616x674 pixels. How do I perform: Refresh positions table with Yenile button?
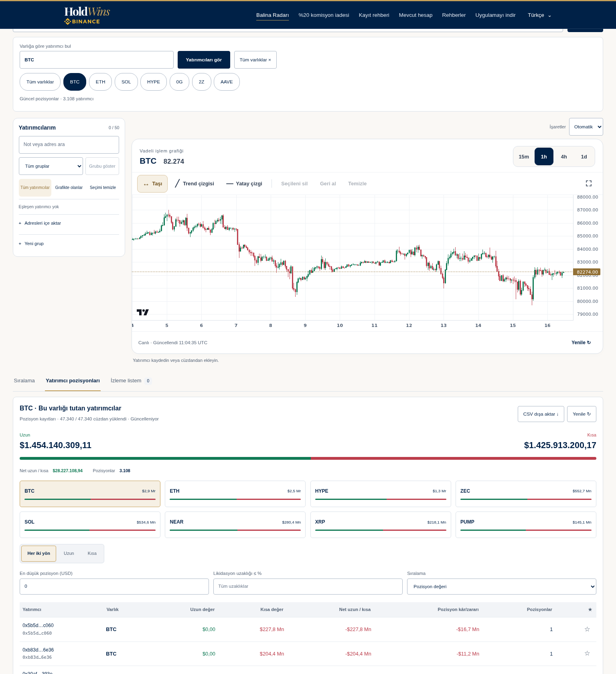[582, 414]
